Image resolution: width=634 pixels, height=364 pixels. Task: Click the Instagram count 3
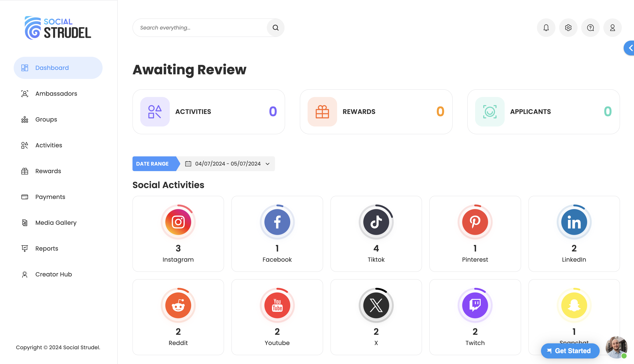click(178, 248)
